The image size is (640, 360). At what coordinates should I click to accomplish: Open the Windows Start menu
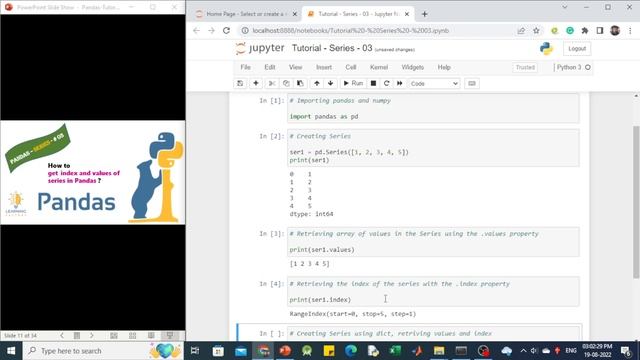click(11, 351)
